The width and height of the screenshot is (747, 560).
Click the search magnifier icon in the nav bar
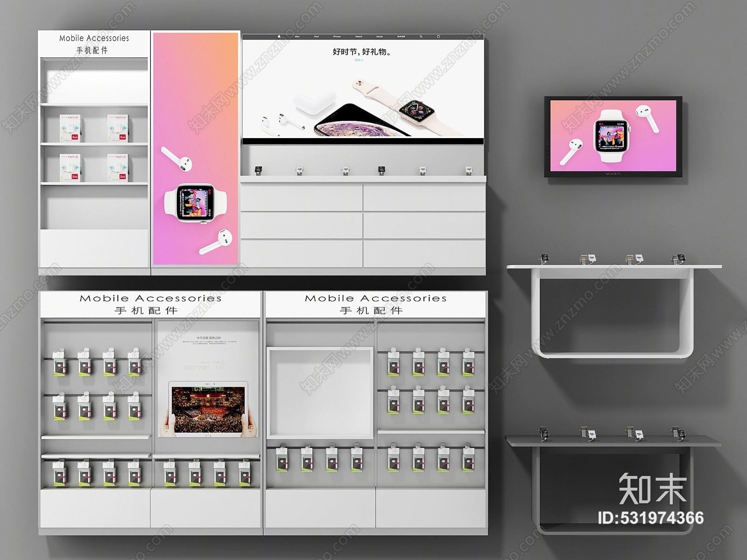click(x=421, y=36)
